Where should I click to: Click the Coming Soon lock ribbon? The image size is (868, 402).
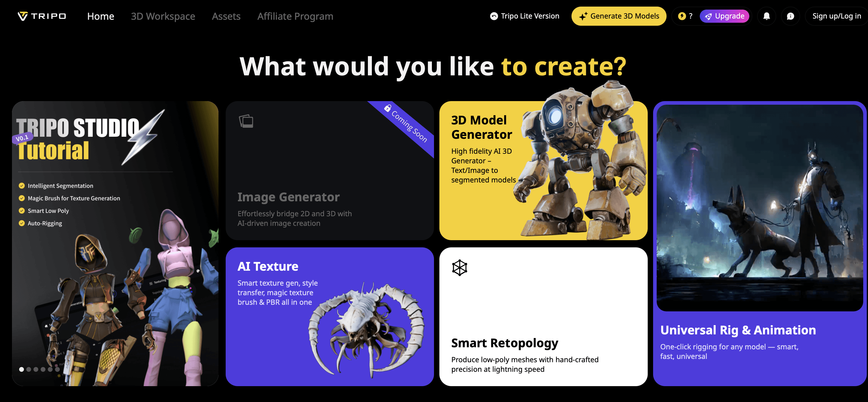click(406, 123)
